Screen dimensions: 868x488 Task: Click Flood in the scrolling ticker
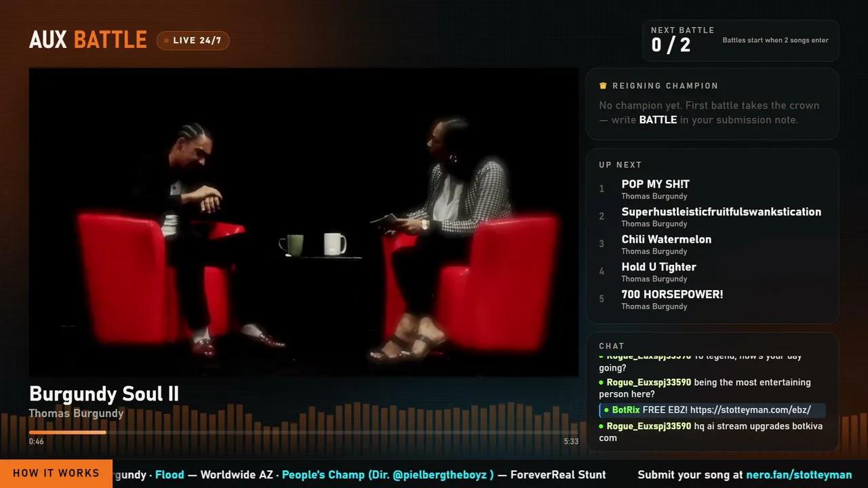point(170,474)
